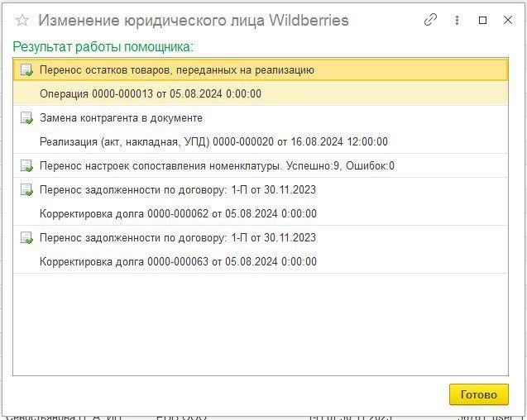Click document icon above Корректировка долга 0000-000062

(x=26, y=190)
